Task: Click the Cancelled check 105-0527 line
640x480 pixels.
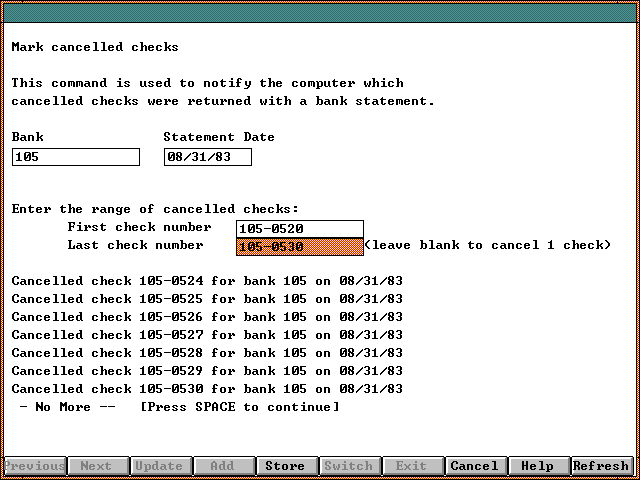Action: click(207, 335)
